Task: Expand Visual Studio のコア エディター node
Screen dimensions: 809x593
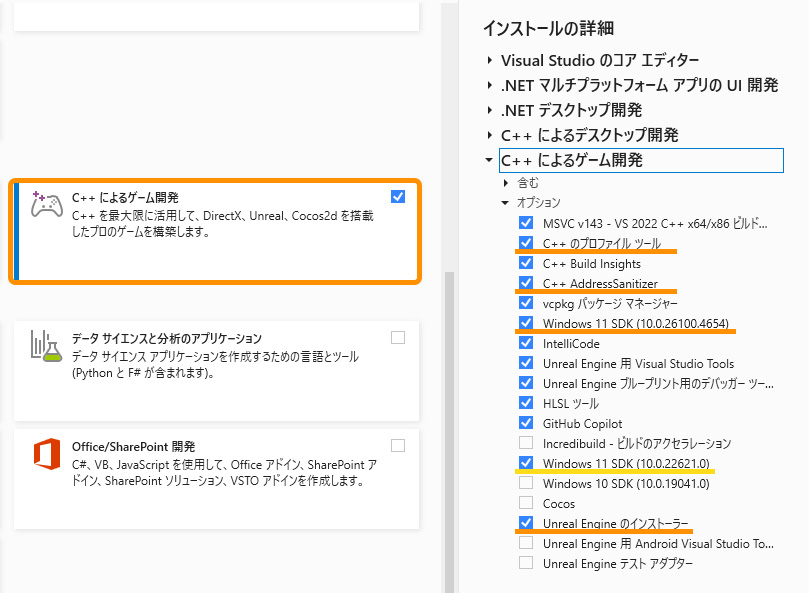Action: pyautogui.click(x=489, y=60)
